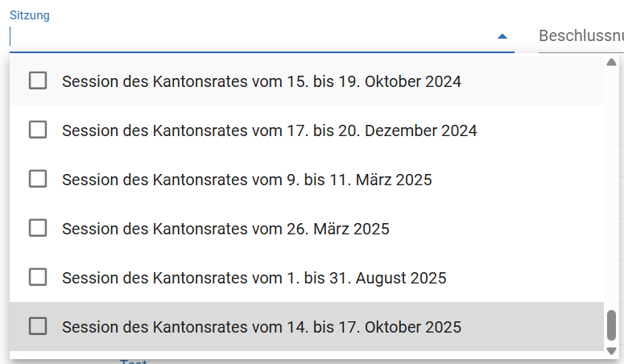Pick option text ending 'August 2025'
Image resolution: width=624 pixels, height=364 pixels.
click(254, 278)
